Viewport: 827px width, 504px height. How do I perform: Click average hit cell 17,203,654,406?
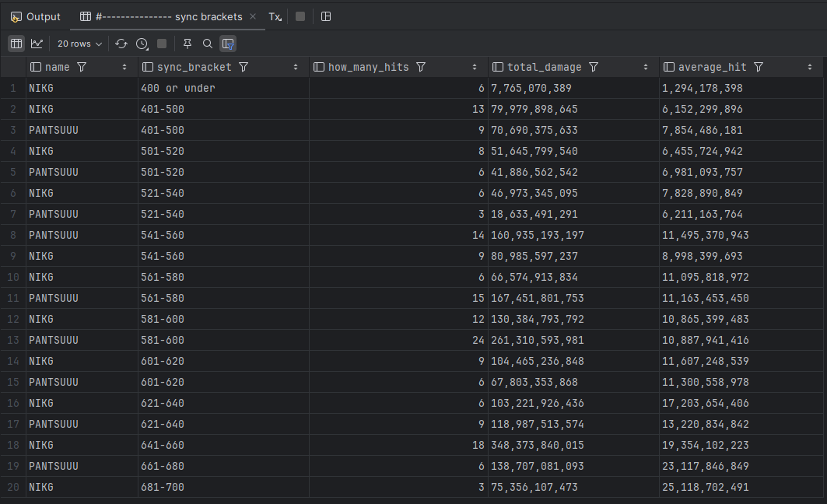click(741, 404)
